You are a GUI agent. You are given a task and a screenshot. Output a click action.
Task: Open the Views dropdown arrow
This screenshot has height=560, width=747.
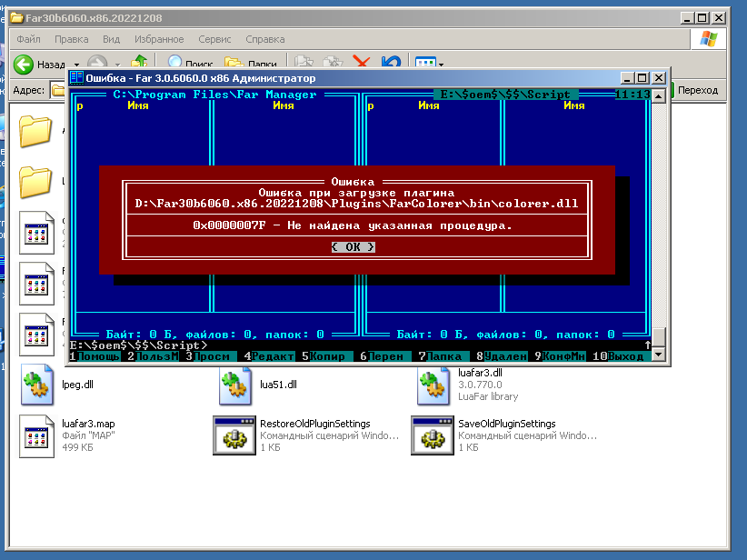[441, 65]
